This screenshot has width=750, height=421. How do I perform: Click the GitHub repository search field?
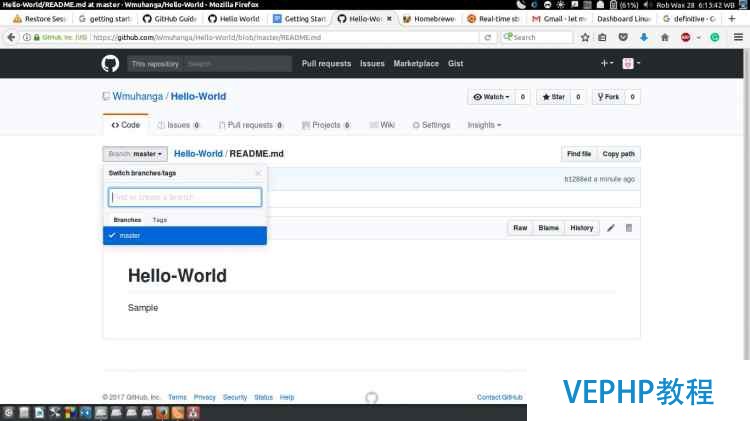(237, 64)
